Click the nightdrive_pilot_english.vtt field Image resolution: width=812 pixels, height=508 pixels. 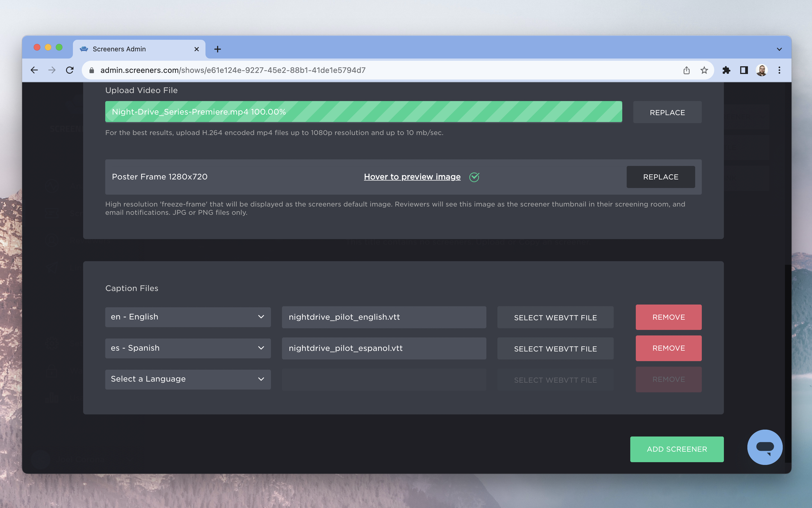(x=384, y=317)
